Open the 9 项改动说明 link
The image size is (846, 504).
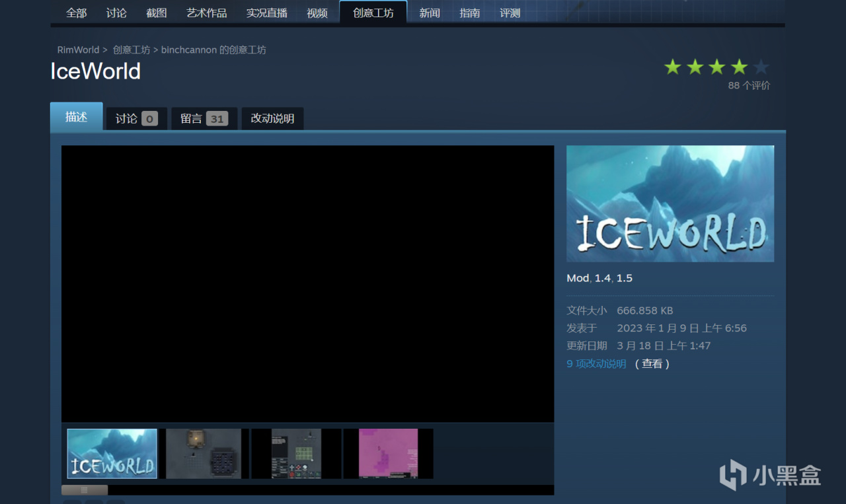596,364
